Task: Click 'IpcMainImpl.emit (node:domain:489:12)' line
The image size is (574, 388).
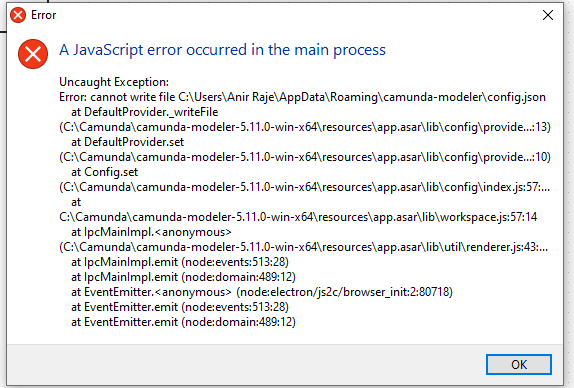Action: tap(183, 277)
